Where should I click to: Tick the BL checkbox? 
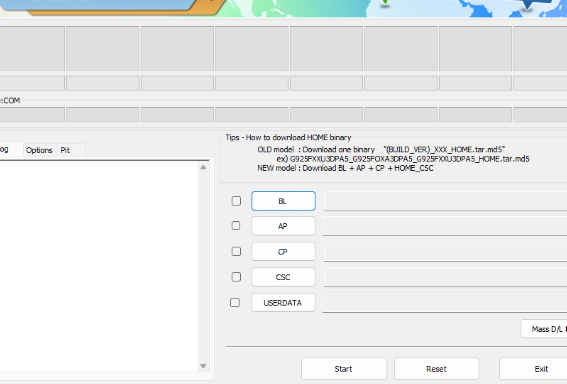tap(236, 201)
